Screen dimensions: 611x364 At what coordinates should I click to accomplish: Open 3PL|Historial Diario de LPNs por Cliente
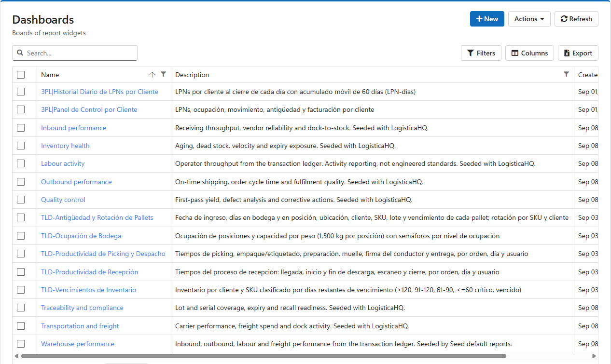99,92
